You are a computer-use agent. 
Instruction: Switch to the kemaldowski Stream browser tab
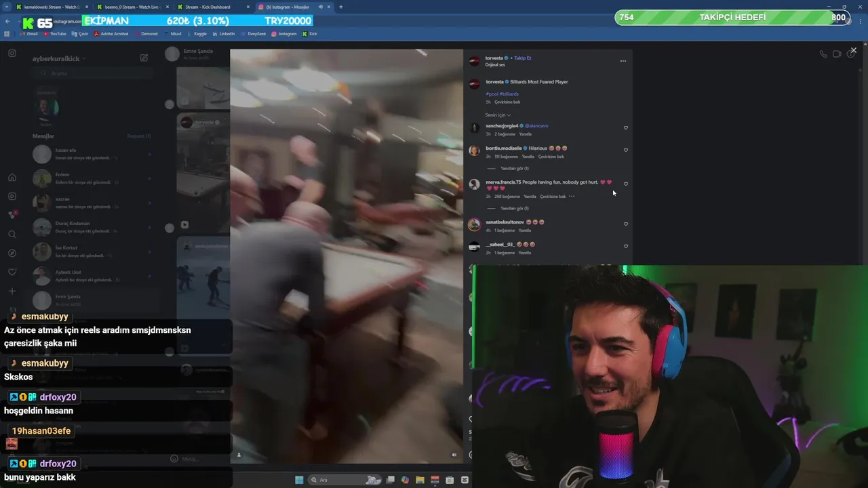pyautogui.click(x=52, y=7)
